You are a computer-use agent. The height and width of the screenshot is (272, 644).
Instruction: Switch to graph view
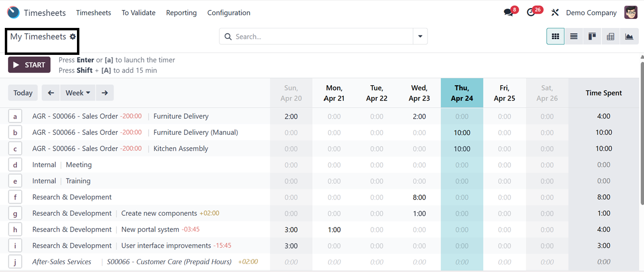629,37
